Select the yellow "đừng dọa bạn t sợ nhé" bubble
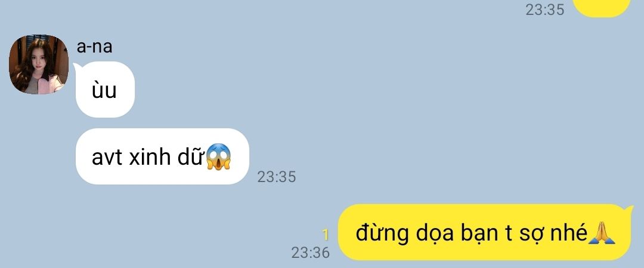 [485, 232]
